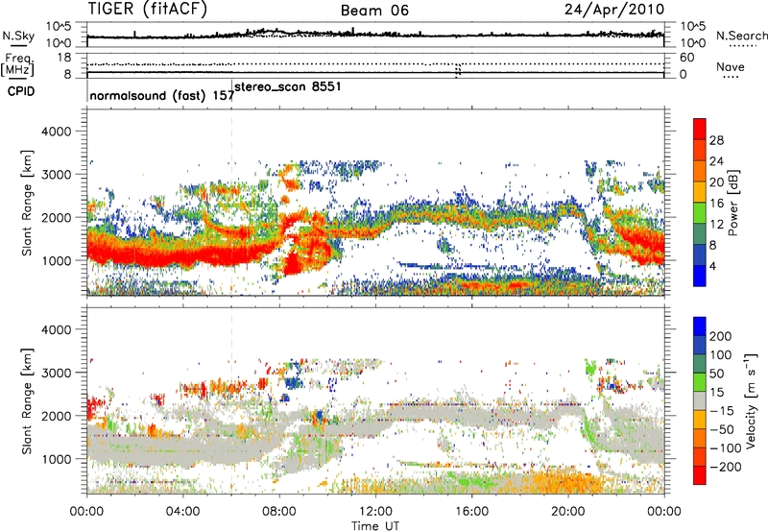Pick the yellow segment of Velocity color bar
The height and width of the screenshot is (532, 768).
pos(700,420)
